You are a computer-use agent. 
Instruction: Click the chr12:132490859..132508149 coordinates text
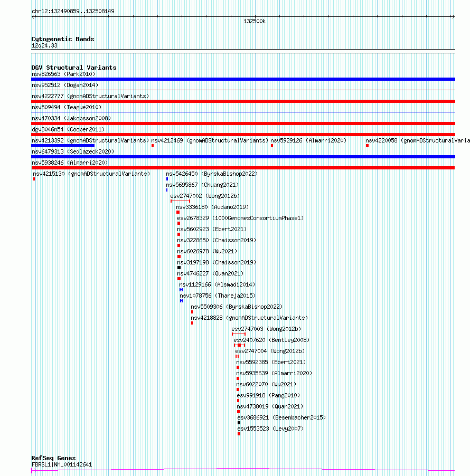73,11
